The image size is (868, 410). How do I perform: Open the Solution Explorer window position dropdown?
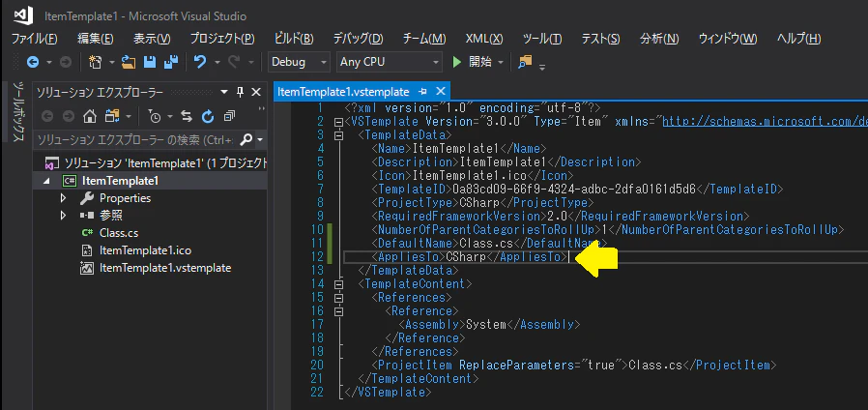coord(224,92)
